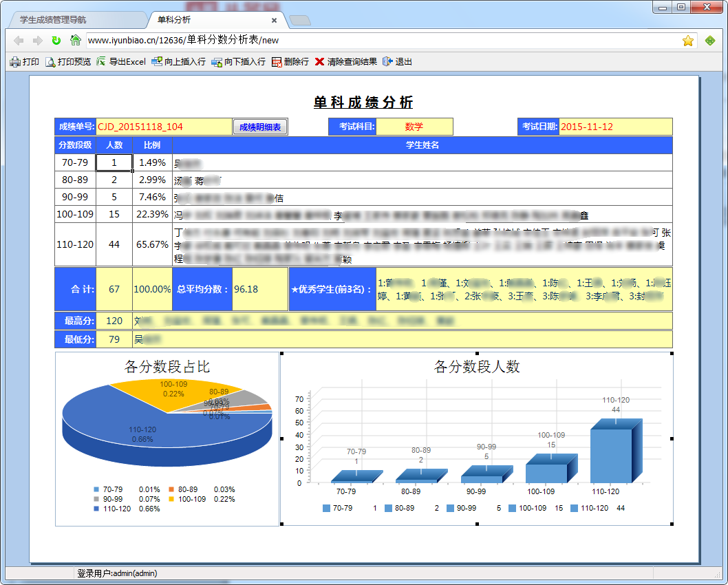Exit using the 退出 toolbar button

click(398, 62)
